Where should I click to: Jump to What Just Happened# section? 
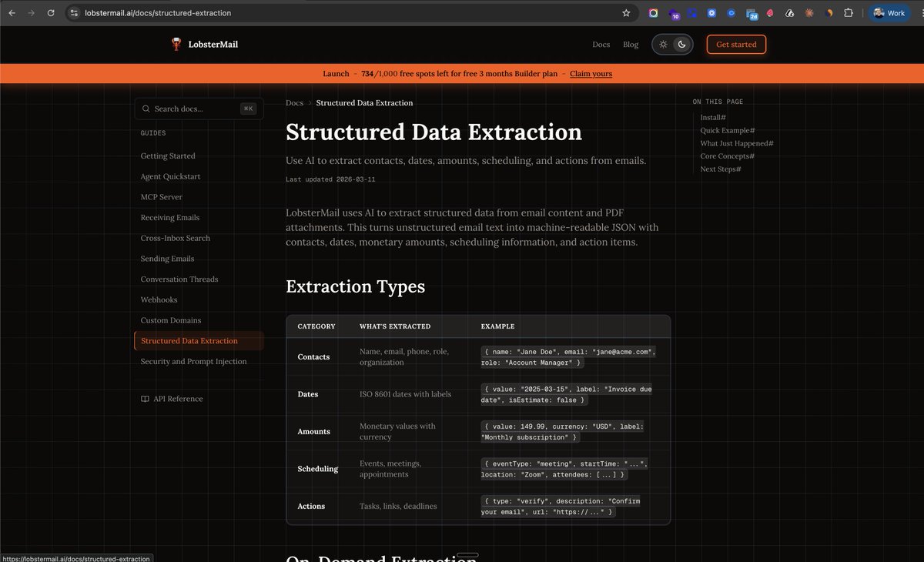pos(737,143)
